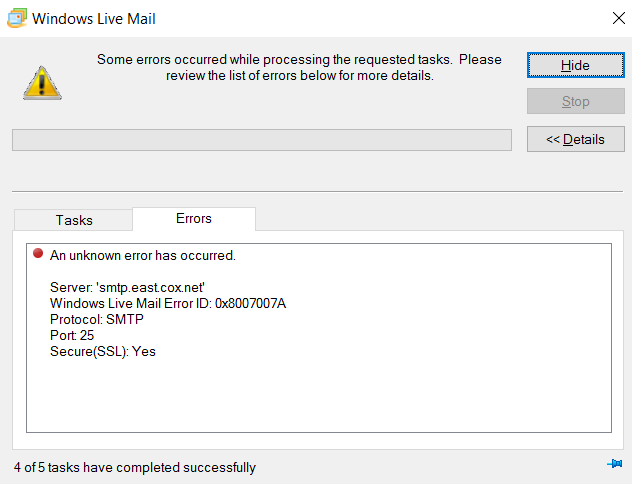This screenshot has width=632, height=484.
Task: Click the Hide button
Action: click(x=576, y=65)
